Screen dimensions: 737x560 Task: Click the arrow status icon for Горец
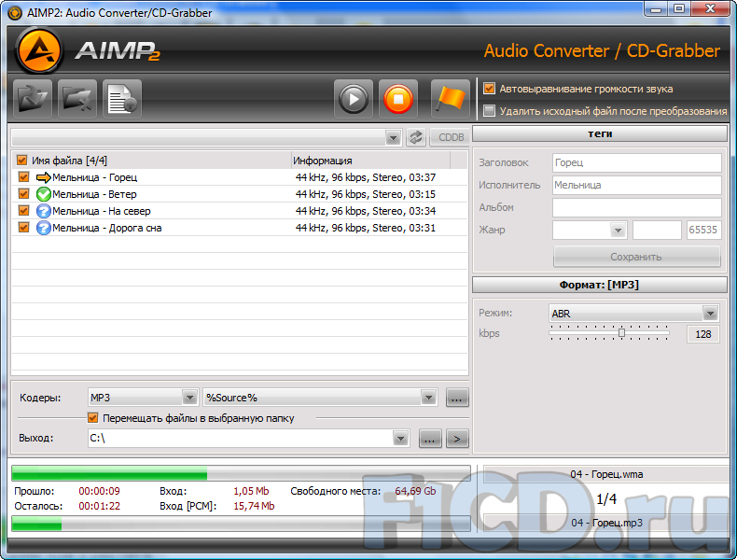44,177
